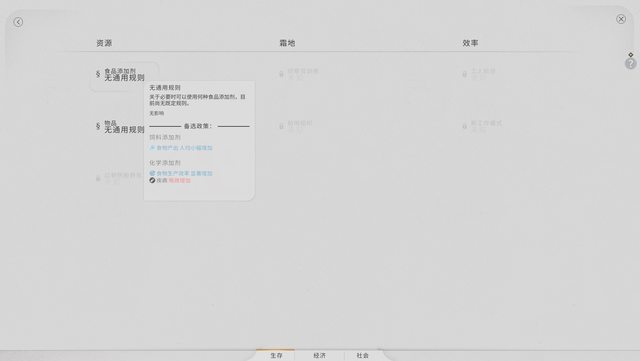
Task: Click the locked law icon at bottom of 资源 column
Action: click(98, 178)
